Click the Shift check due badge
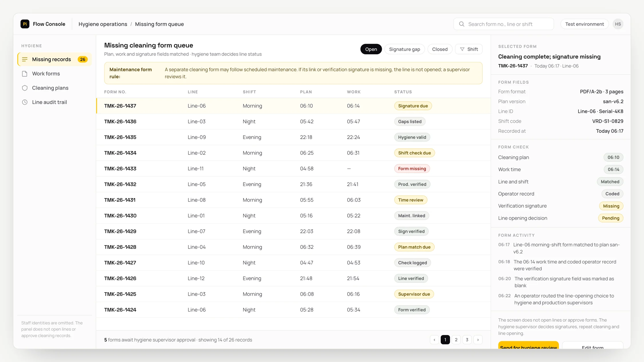 (x=414, y=153)
